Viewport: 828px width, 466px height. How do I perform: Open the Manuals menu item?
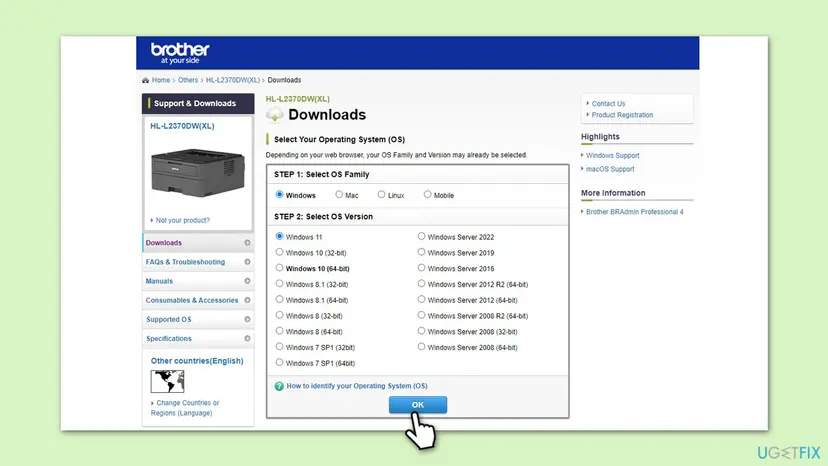coord(198,281)
